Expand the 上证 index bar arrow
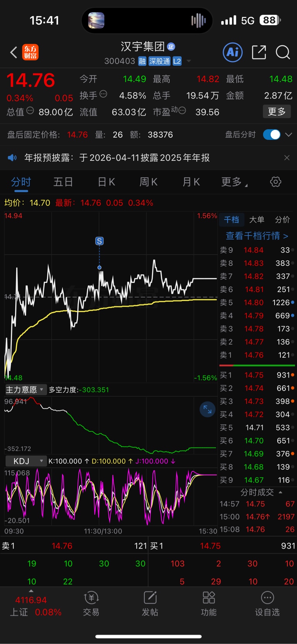 click(31, 591)
